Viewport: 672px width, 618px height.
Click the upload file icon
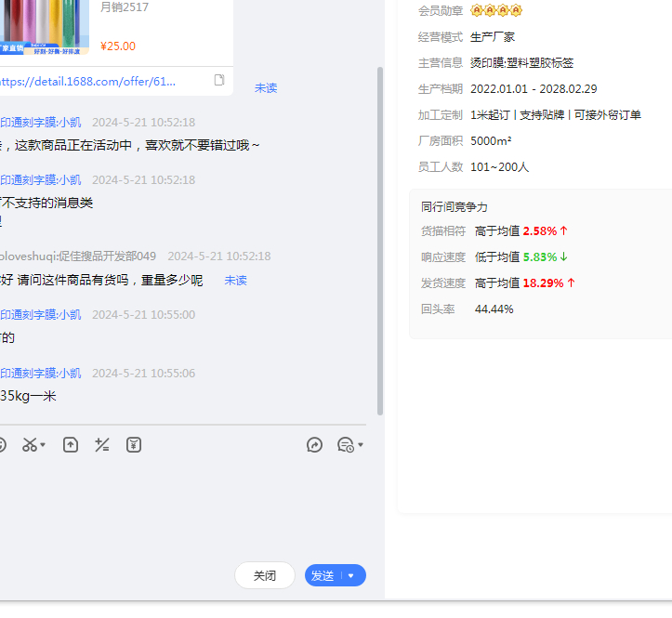click(71, 445)
